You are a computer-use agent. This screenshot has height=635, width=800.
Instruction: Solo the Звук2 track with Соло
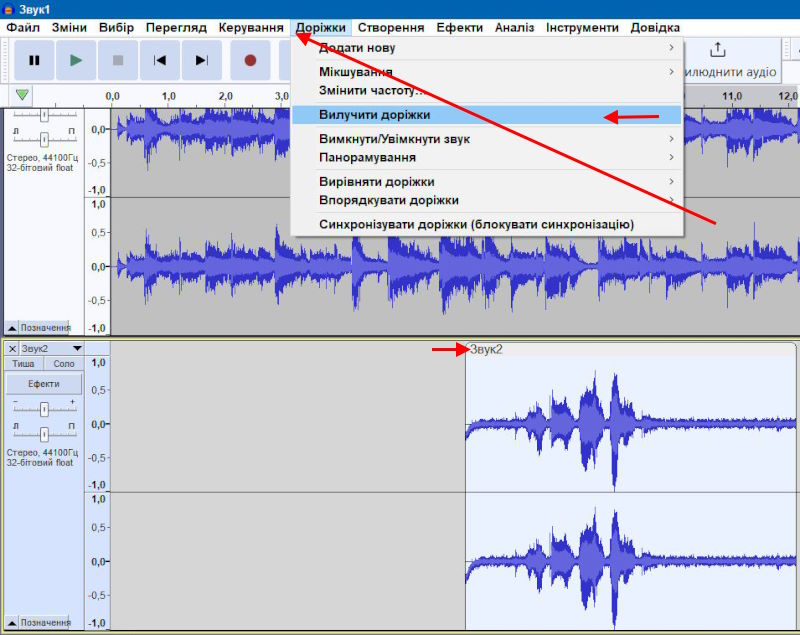click(64, 364)
